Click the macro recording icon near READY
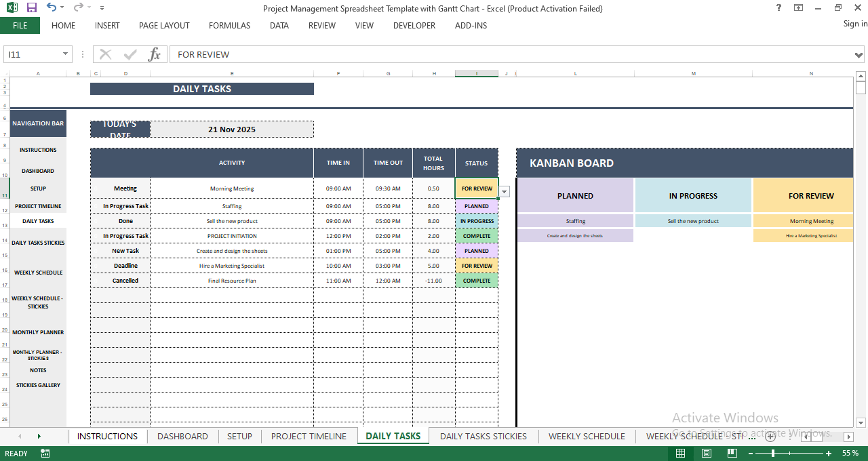 pyautogui.click(x=45, y=453)
